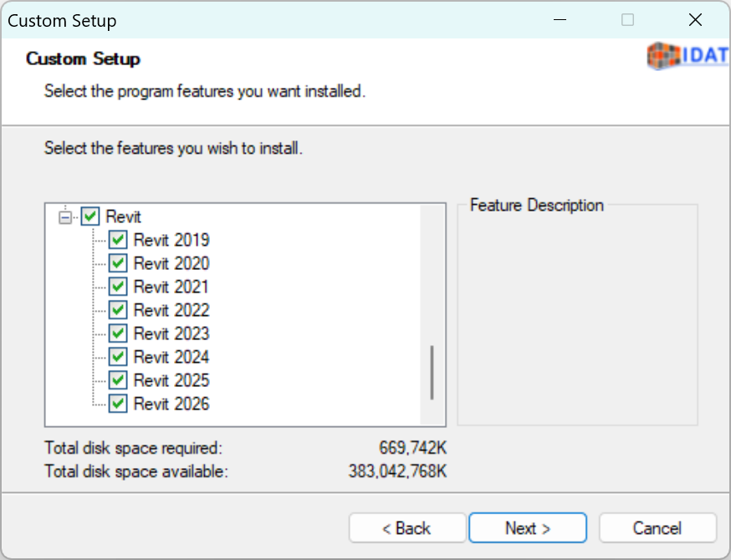Toggle the parent Revit checkbox
The width and height of the screenshot is (731, 560).
coord(90,216)
